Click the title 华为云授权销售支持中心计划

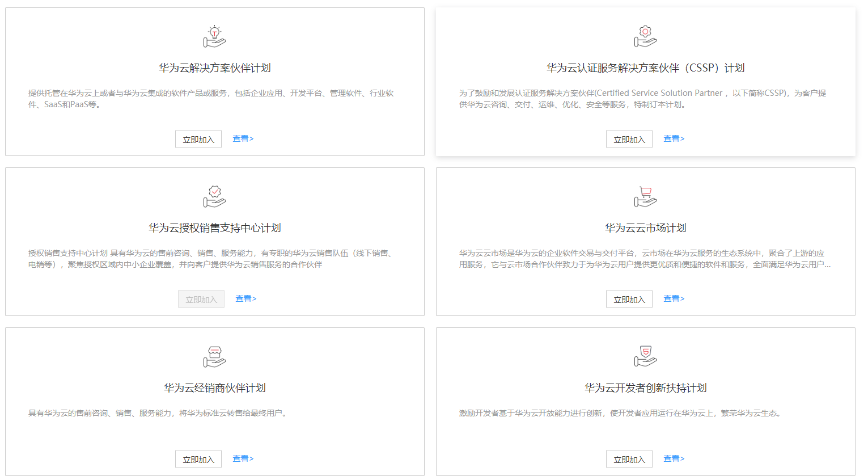coord(215,228)
